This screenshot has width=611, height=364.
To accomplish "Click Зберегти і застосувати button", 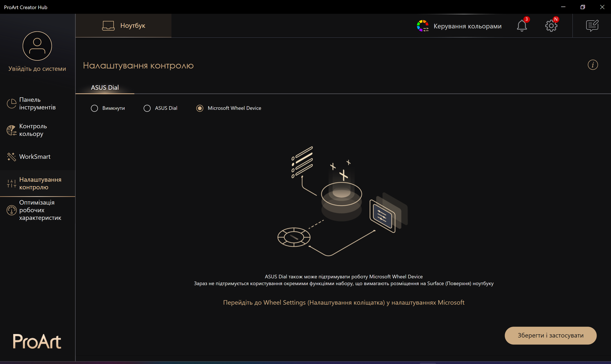I will coord(550,335).
